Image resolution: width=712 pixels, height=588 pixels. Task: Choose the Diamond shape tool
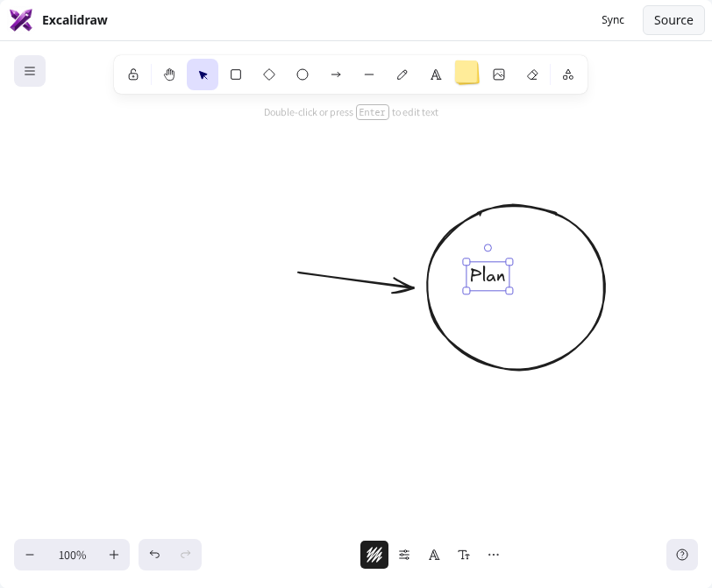[269, 74]
